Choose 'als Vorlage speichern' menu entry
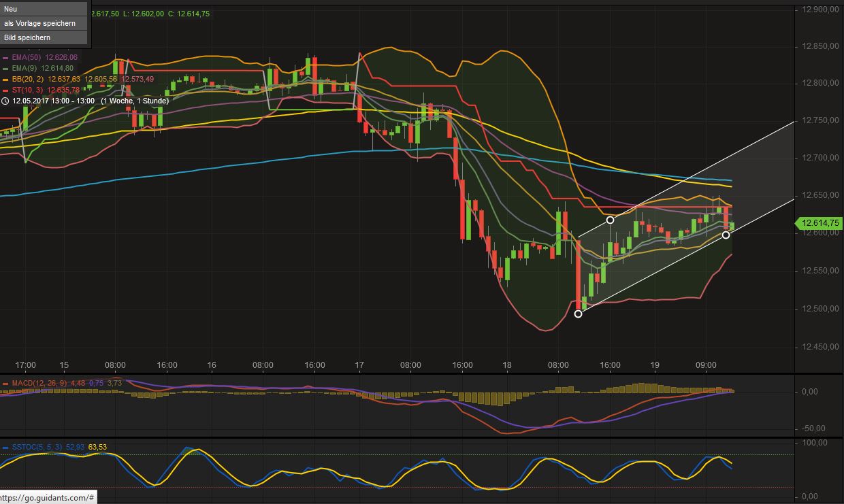The width and height of the screenshot is (844, 504). point(44,23)
